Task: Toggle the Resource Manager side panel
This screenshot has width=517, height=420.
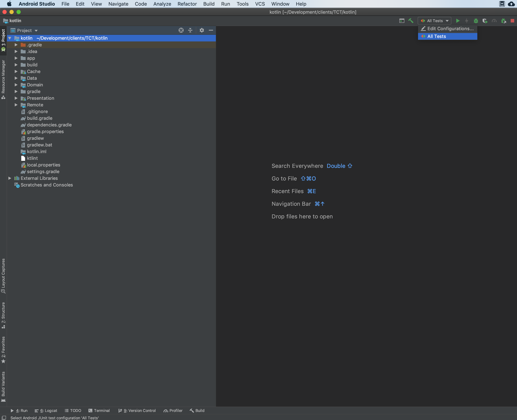Action: (x=3, y=80)
